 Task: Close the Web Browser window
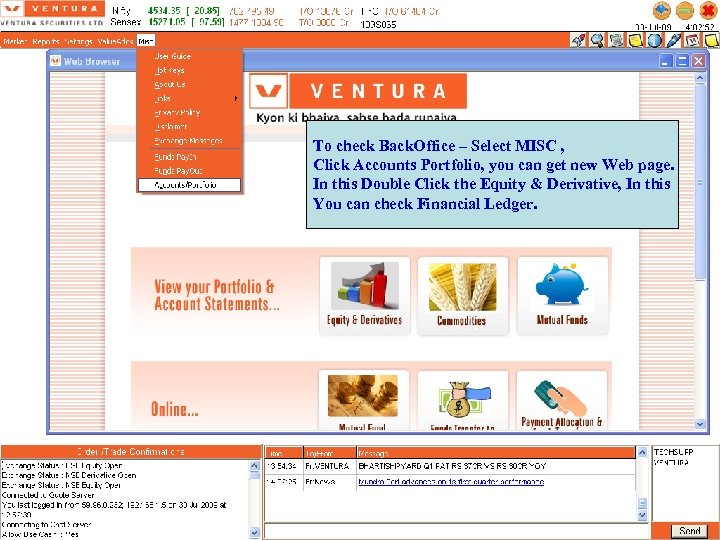coord(698,61)
